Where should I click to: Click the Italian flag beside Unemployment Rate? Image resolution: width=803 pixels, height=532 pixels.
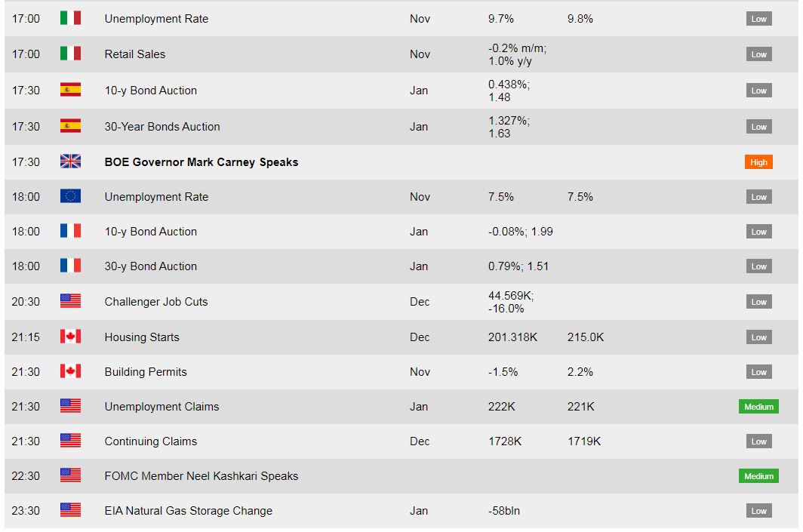pos(70,18)
